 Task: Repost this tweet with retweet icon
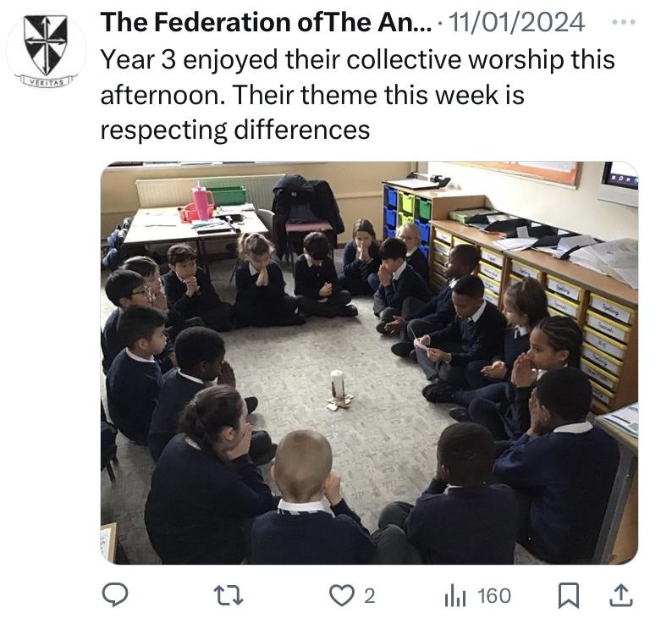229,596
